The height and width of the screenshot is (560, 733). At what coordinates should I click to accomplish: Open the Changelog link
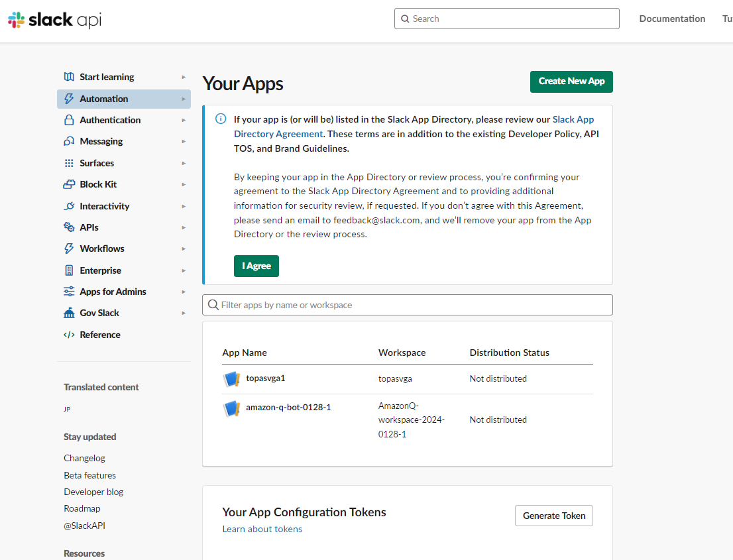(x=85, y=458)
